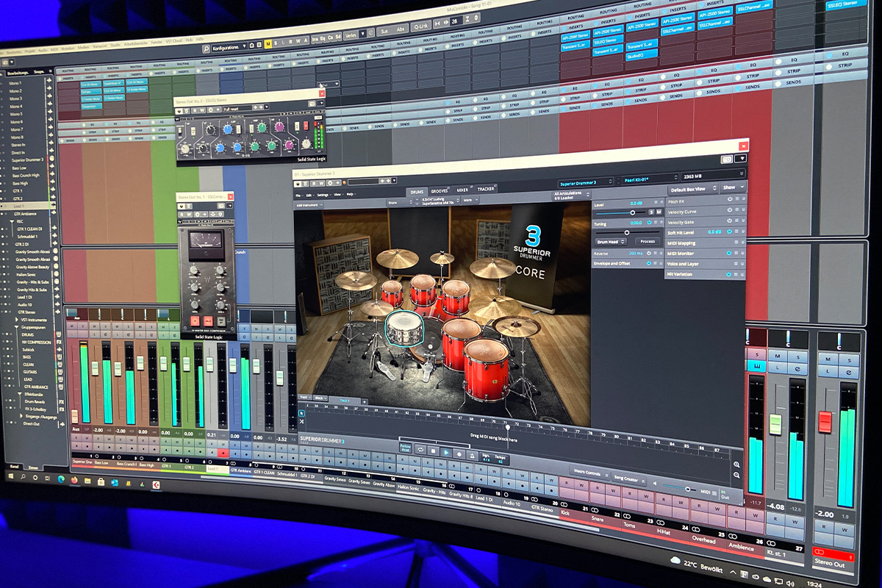This screenshot has height=588, width=882.
Task: Toggle Envelope and Offset power button
Action: coord(648,263)
